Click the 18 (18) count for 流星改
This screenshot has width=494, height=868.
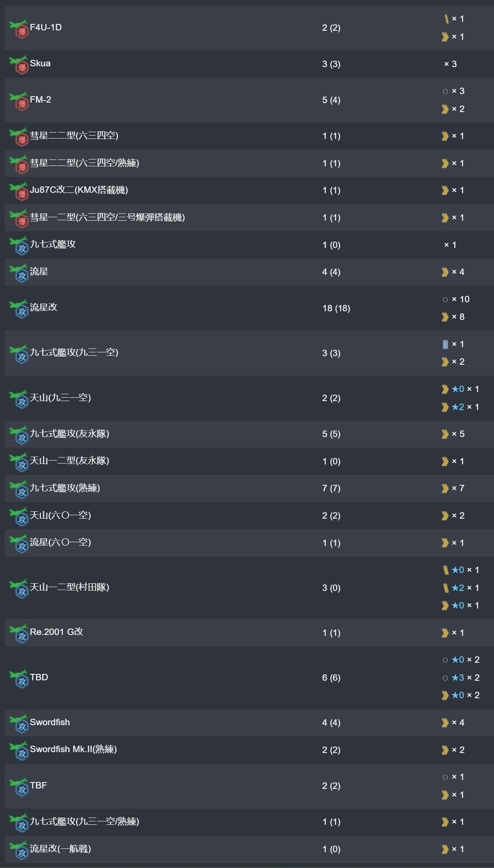coord(336,308)
